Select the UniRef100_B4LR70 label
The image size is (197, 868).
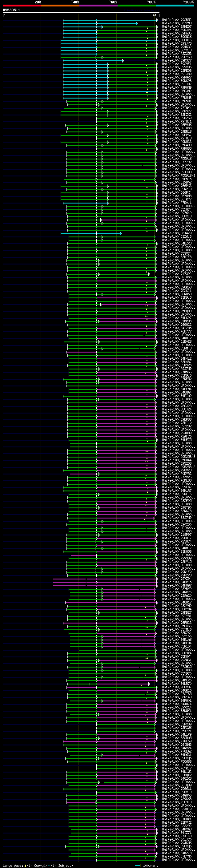pos(177,684)
